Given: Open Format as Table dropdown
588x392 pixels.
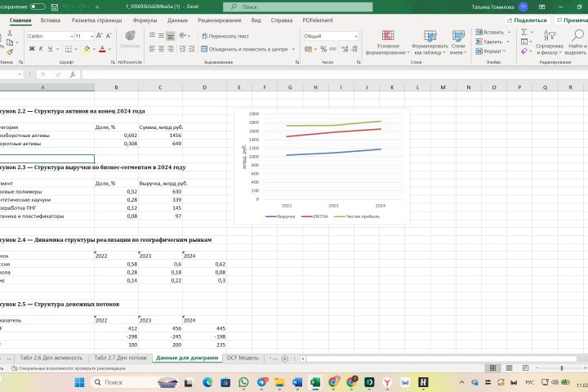Looking at the screenshot, I should tap(430, 42).
